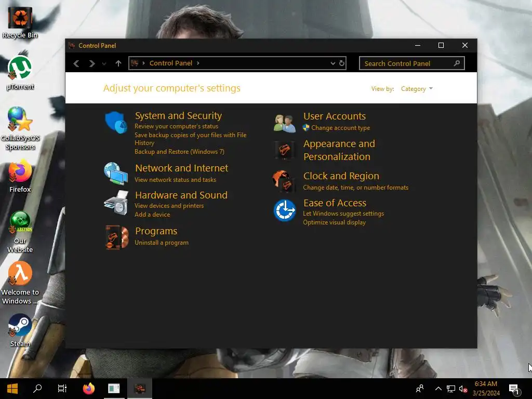The height and width of the screenshot is (399, 532).
Task: Open Clock and Region heading link
Action: pyautogui.click(x=341, y=176)
